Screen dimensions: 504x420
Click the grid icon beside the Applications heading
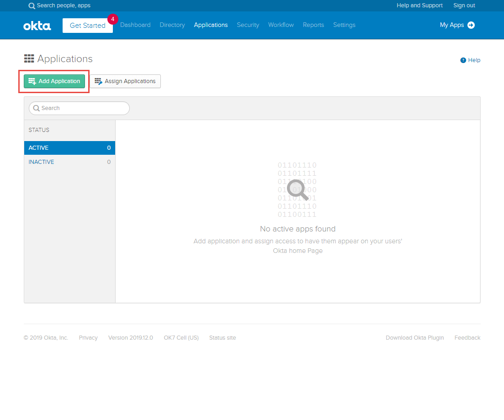[29, 58]
